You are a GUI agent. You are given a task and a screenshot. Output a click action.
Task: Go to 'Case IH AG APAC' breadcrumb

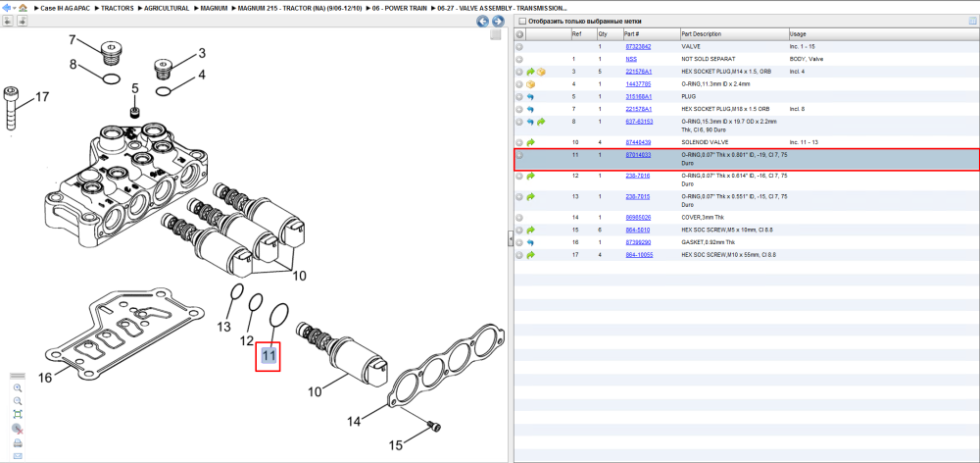click(x=67, y=8)
